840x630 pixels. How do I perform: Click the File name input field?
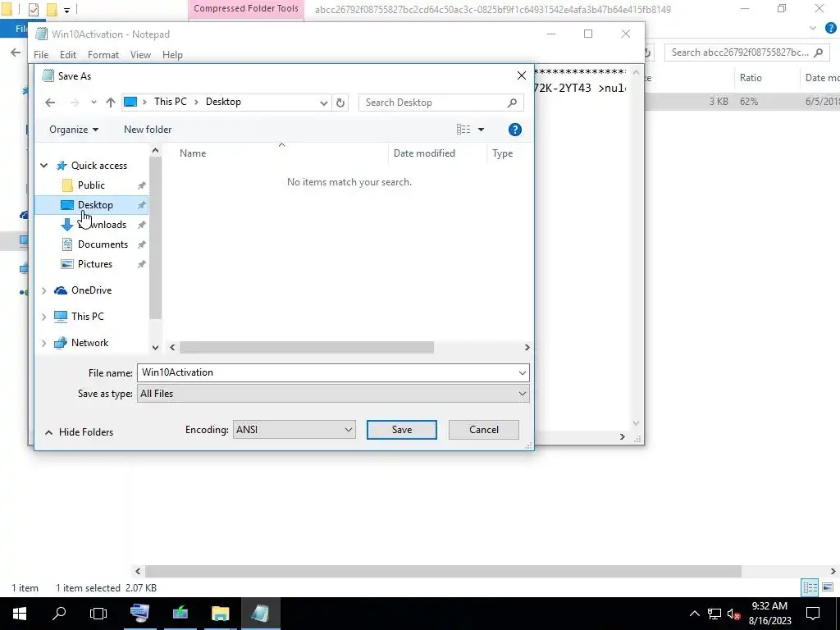pos(326,373)
